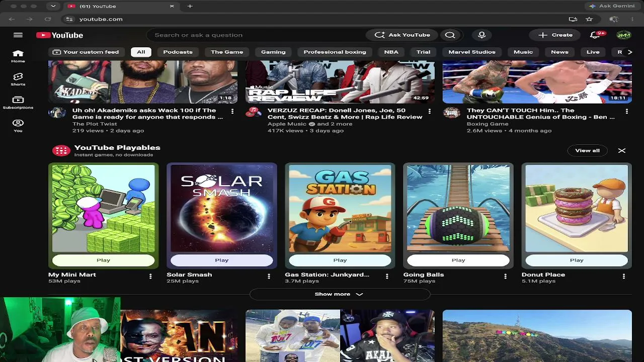Image resolution: width=644 pixels, height=362 pixels.
Task: Close the YouTube browser tab
Action: (x=172, y=6)
